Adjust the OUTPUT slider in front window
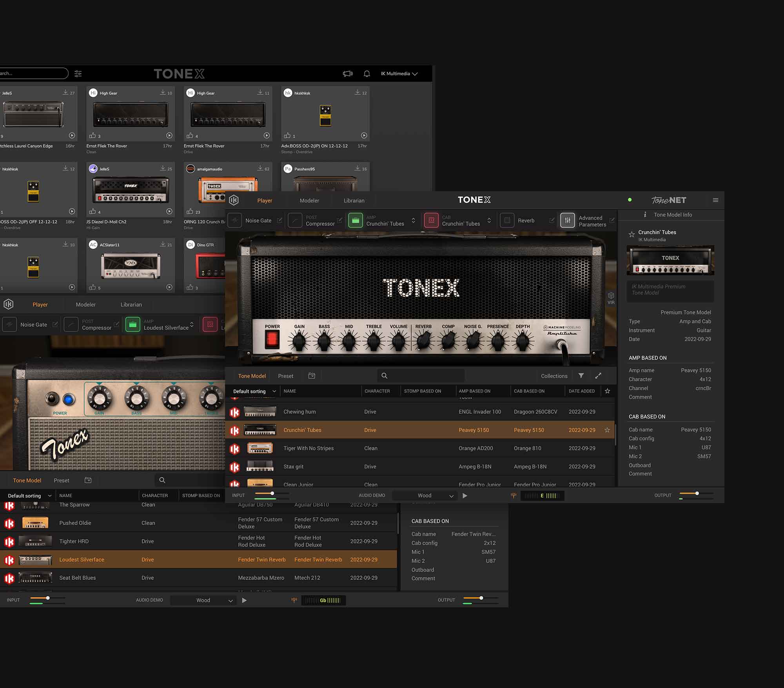Image resolution: width=784 pixels, height=688 pixels. coord(697,493)
